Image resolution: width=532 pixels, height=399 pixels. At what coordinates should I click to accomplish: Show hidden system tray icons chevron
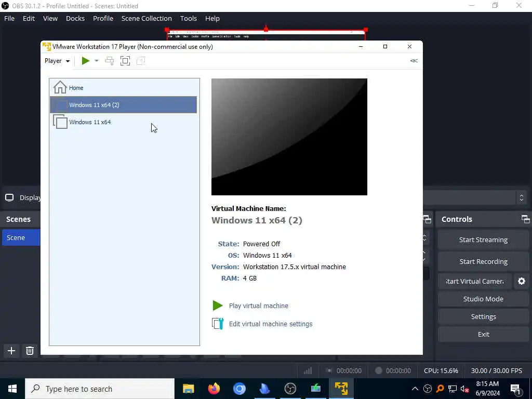coord(415,389)
